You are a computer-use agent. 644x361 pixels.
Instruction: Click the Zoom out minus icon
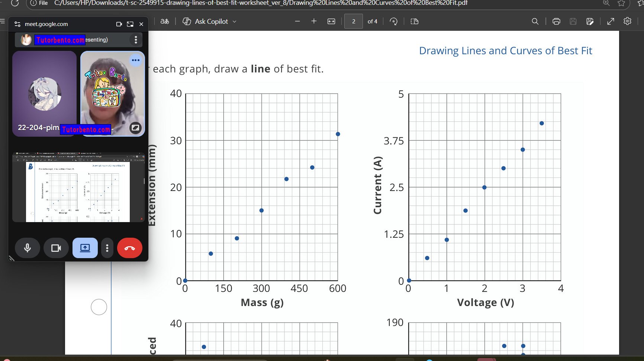pos(297,22)
